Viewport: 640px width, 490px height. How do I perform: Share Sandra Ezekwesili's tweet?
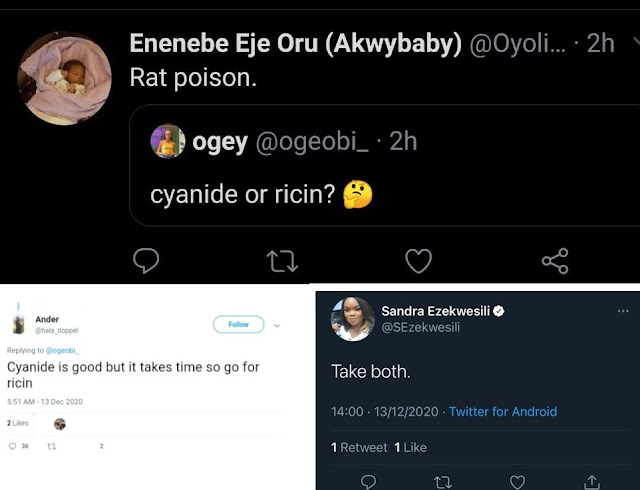coord(591,482)
